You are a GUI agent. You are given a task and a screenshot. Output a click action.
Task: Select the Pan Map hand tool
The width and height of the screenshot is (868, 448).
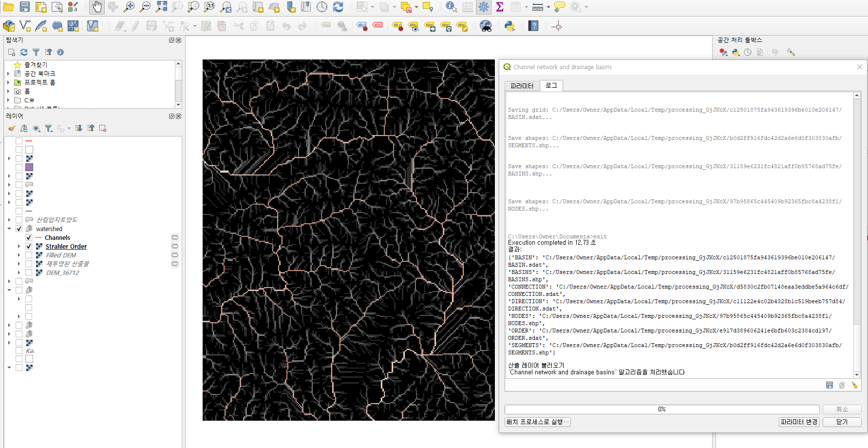tap(97, 7)
